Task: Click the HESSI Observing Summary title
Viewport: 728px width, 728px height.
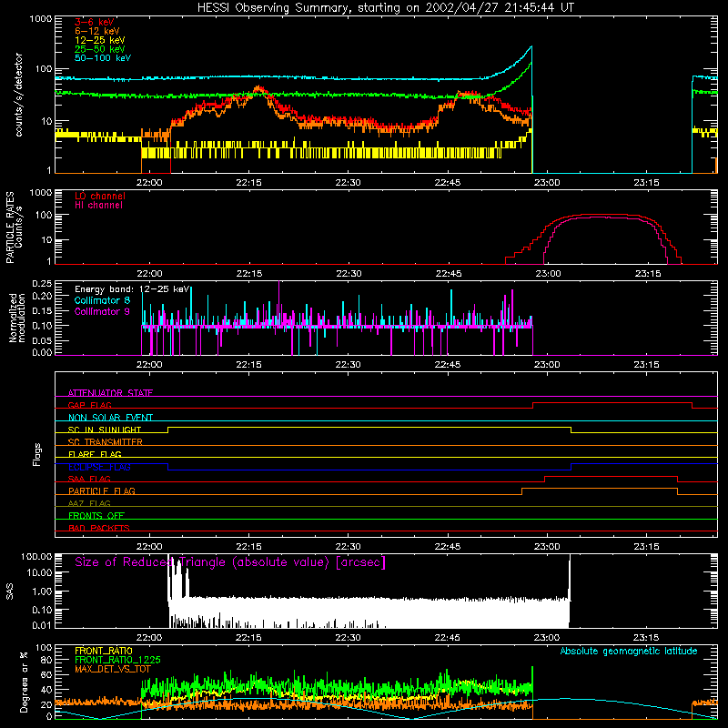Action: (x=386, y=8)
